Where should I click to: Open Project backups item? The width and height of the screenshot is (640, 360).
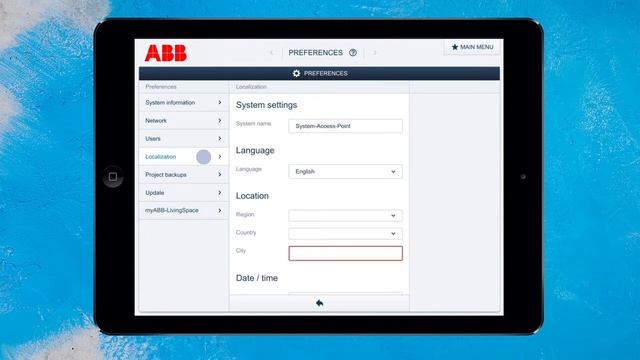coord(184,174)
